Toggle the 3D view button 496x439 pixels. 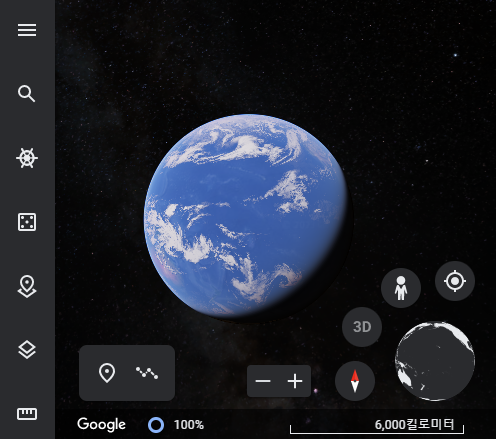(362, 327)
